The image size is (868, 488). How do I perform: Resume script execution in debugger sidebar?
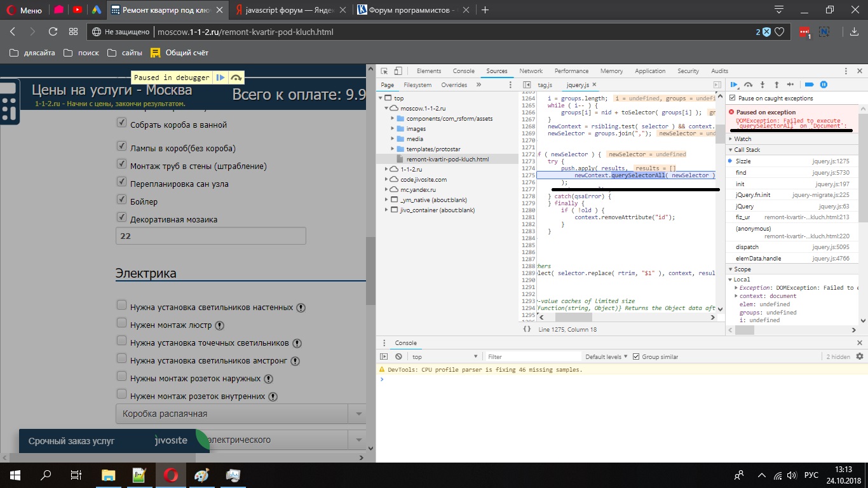click(x=735, y=84)
